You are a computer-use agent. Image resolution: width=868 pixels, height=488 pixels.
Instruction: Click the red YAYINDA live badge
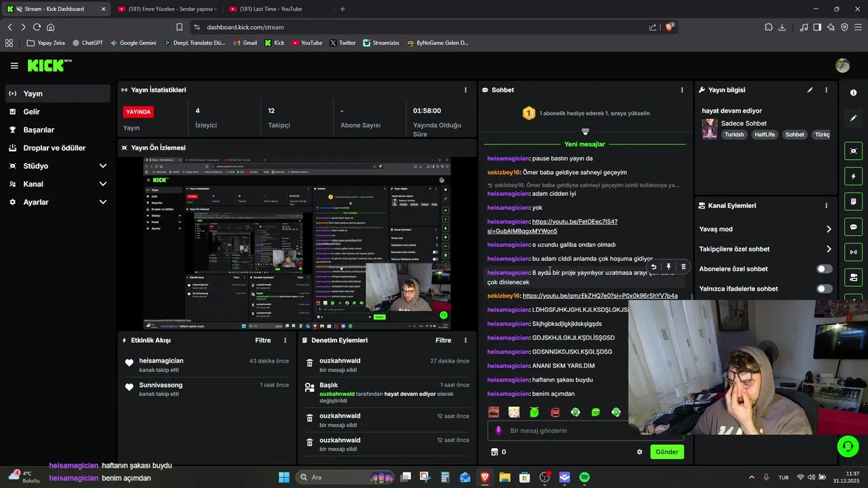point(138,112)
